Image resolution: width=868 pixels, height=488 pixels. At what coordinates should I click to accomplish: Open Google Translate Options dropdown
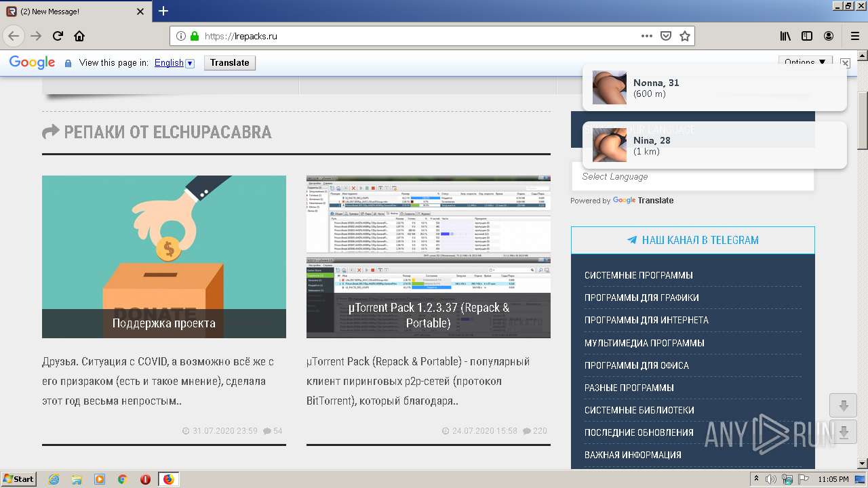(805, 62)
